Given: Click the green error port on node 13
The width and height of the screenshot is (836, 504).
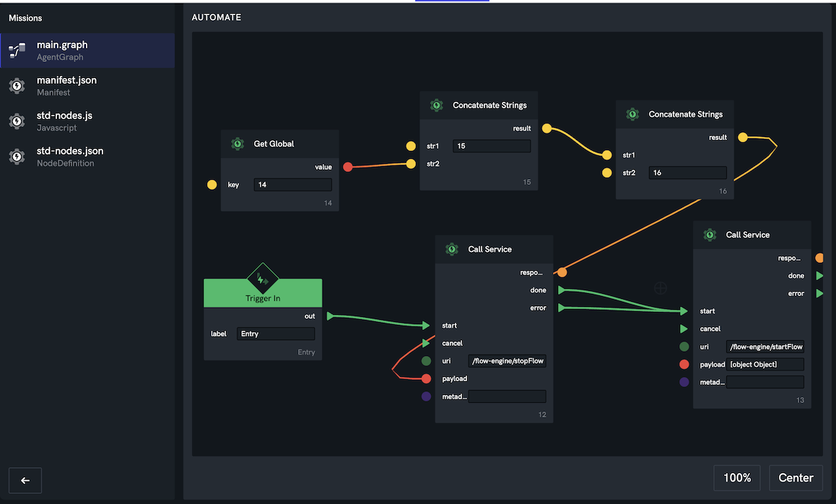Looking at the screenshot, I should click(x=819, y=293).
